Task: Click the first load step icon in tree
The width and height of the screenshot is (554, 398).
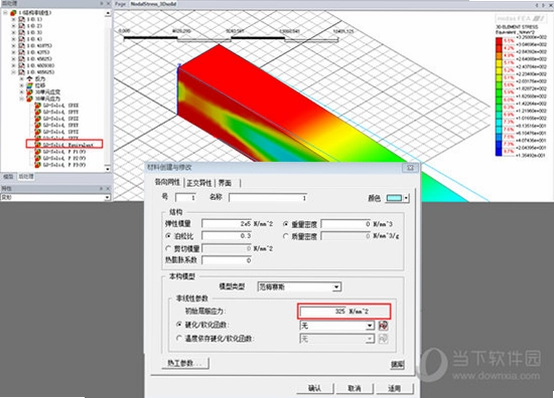Action: [21, 19]
